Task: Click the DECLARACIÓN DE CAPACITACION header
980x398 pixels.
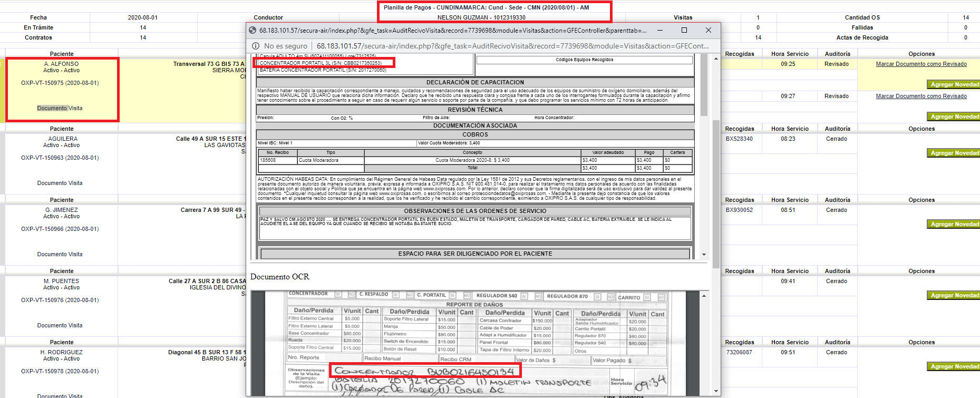Action: pos(475,82)
